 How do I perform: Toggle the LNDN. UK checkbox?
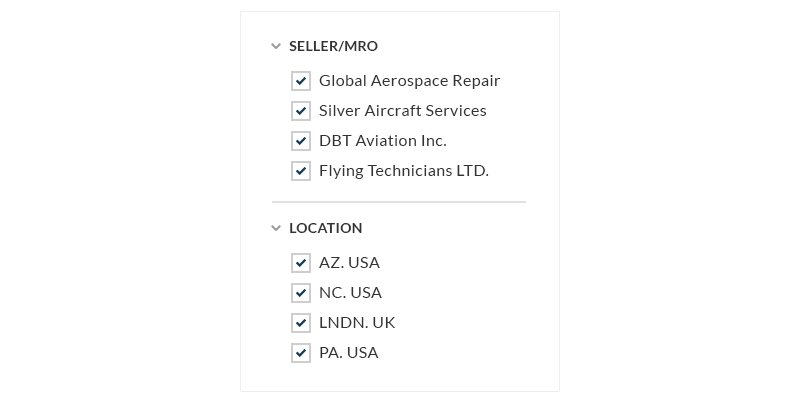301,323
